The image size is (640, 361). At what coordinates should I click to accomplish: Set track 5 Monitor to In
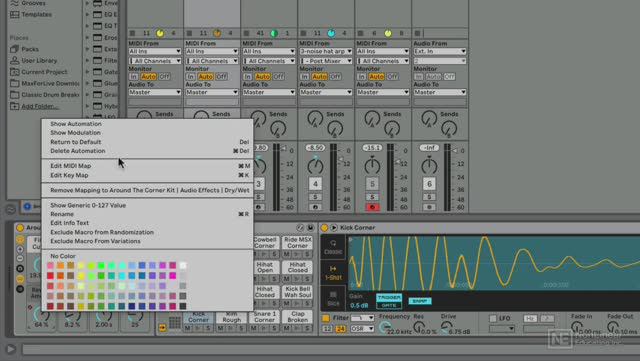[361, 77]
